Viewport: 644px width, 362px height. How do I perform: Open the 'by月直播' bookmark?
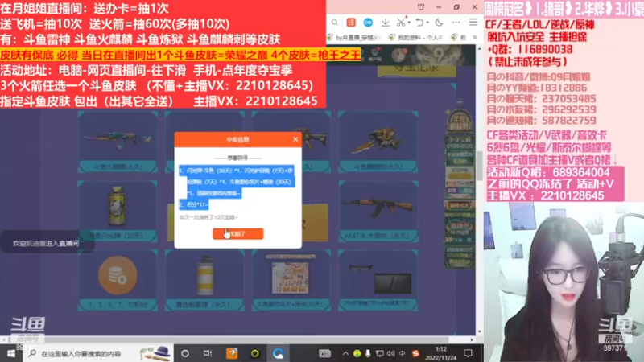click(353, 37)
